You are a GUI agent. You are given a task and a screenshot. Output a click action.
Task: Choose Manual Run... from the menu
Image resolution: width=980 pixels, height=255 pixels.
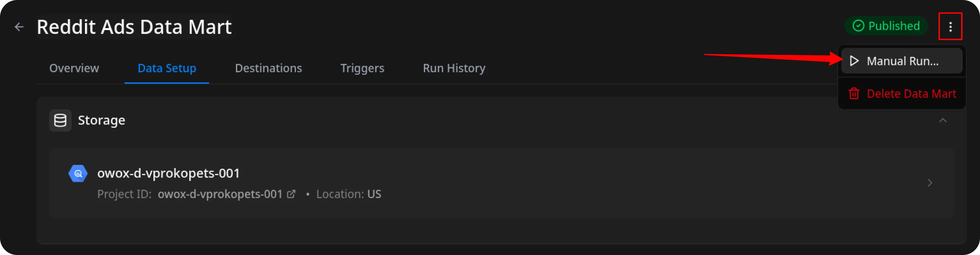point(901,61)
